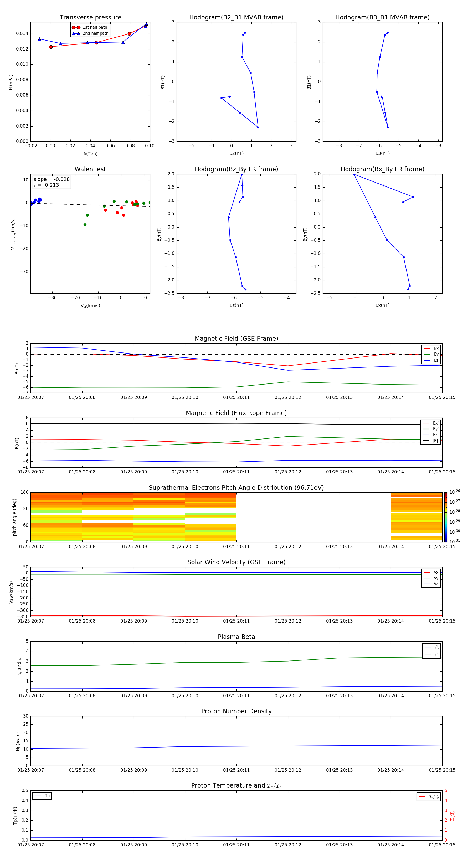
Task: Click the "B3(nT)" x-axis label
Action: pyautogui.click(x=382, y=153)
